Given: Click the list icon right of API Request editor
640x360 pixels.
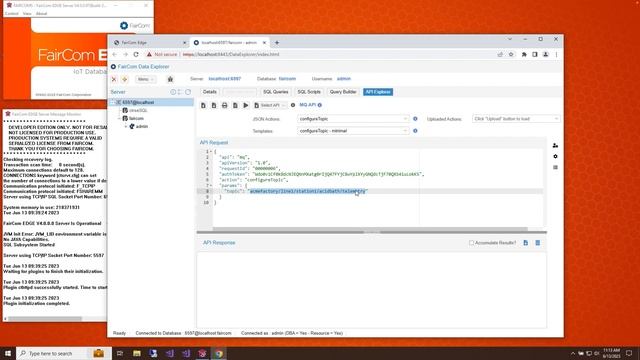Looking at the screenshot, I should tap(555, 167).
